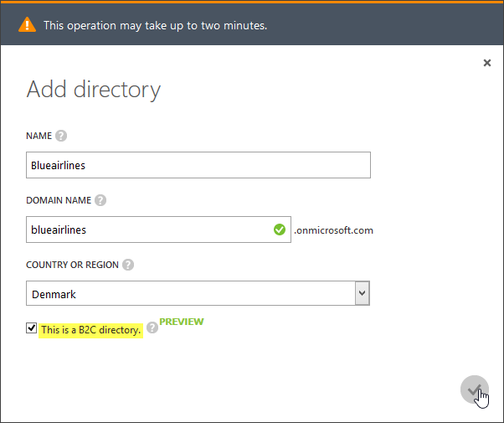The height and width of the screenshot is (423, 504).
Task: Click the 'Add directory' heading
Action: [x=94, y=90]
